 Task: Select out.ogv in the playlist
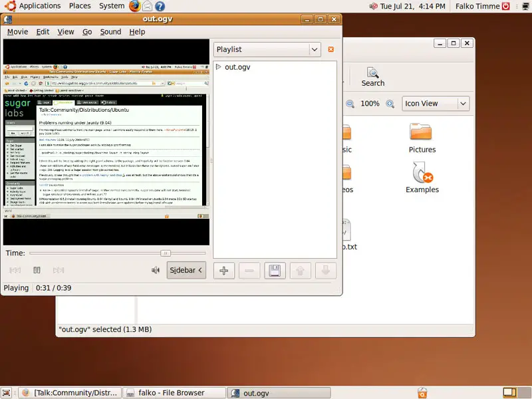pos(237,67)
